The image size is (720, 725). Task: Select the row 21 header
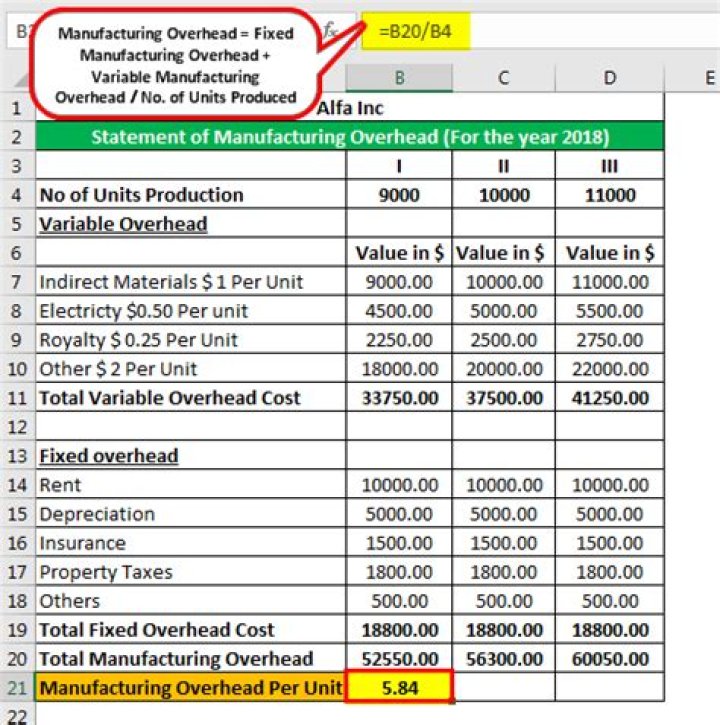17,688
